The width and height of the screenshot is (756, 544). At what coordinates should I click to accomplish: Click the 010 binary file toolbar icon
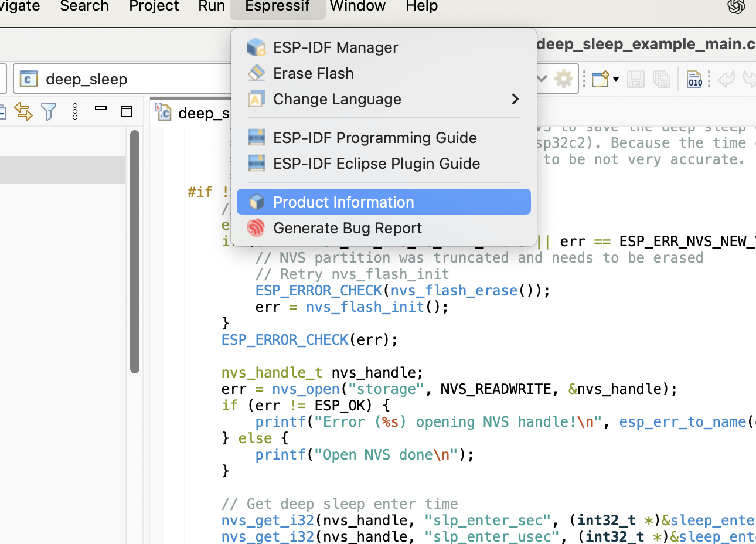pyautogui.click(x=694, y=79)
